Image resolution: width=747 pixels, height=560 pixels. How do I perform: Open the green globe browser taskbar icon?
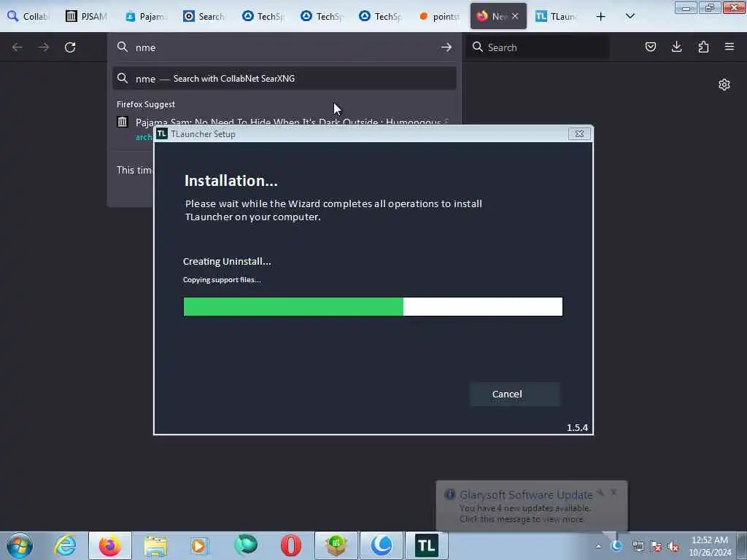246,545
